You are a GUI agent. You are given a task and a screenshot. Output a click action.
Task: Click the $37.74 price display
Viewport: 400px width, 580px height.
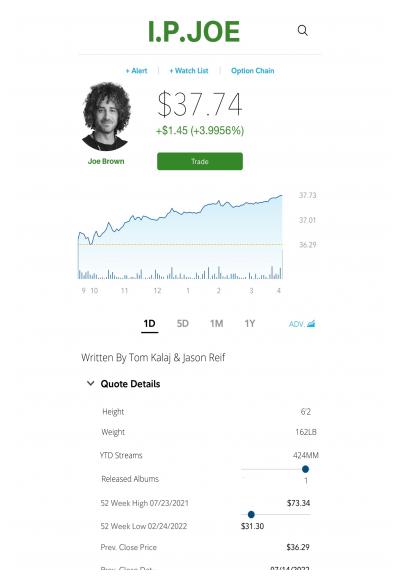click(x=200, y=104)
